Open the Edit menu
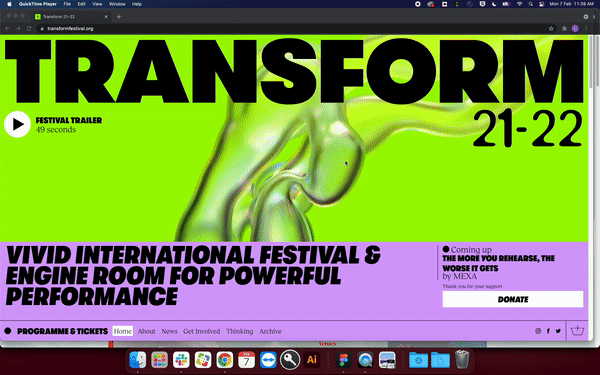Image resolution: width=600 pixels, height=375 pixels. [82, 4]
